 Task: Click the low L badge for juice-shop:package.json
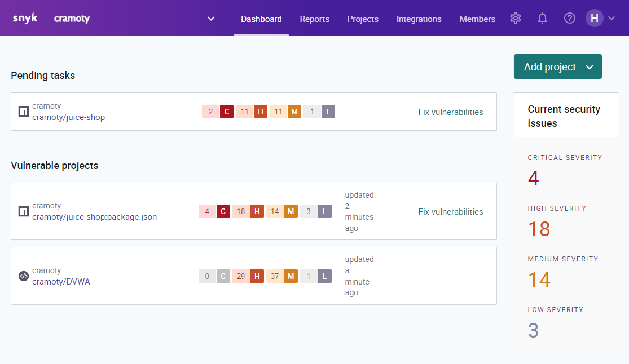tap(325, 211)
